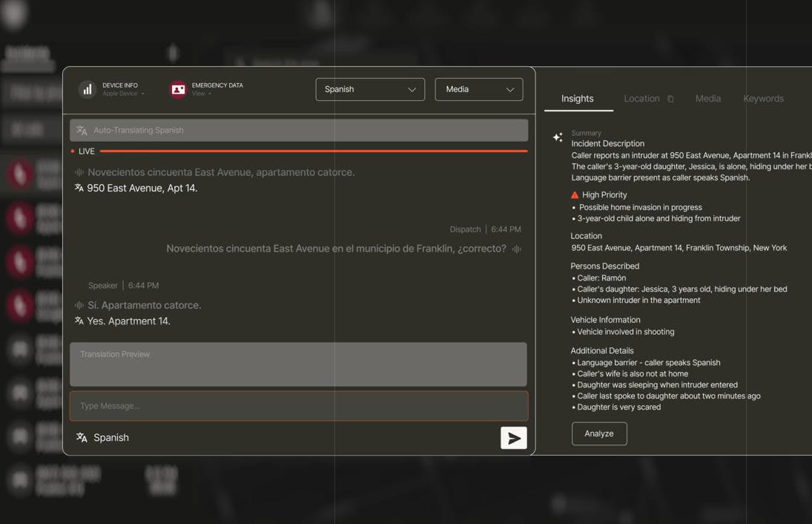Open the Keywords tab
The height and width of the screenshot is (524, 812).
[x=763, y=99]
